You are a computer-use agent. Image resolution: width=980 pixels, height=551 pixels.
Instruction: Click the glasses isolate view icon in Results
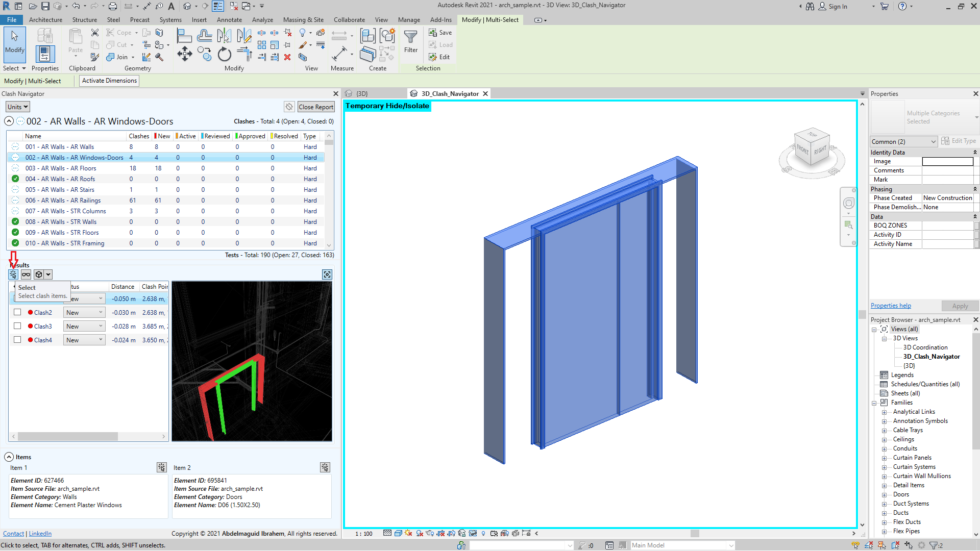pyautogui.click(x=26, y=274)
